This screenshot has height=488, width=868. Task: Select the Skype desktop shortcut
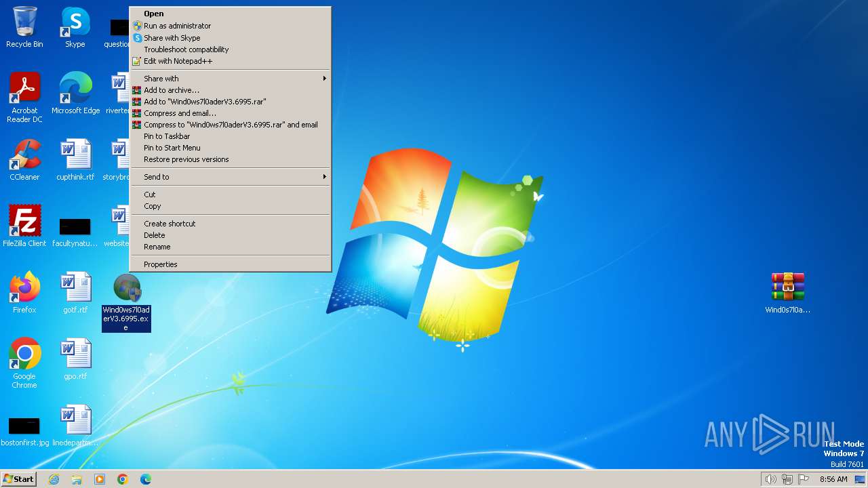[x=75, y=27]
